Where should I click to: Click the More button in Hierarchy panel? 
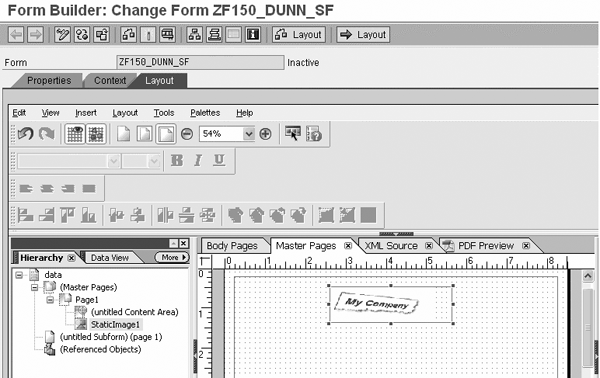point(172,257)
